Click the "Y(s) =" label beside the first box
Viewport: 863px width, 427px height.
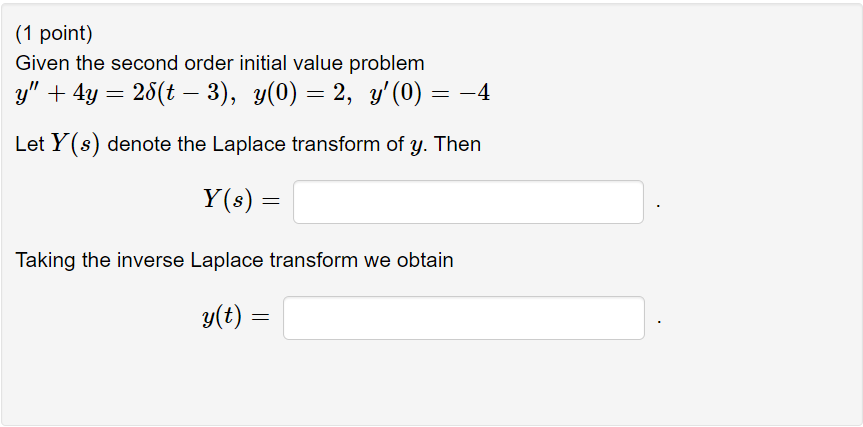pos(241,200)
